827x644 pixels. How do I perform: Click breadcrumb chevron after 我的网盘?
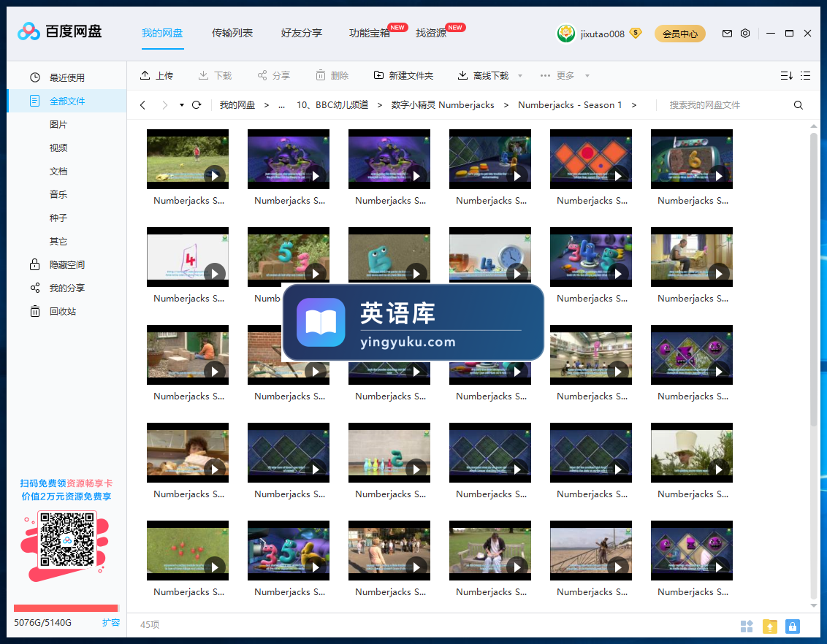tap(267, 105)
